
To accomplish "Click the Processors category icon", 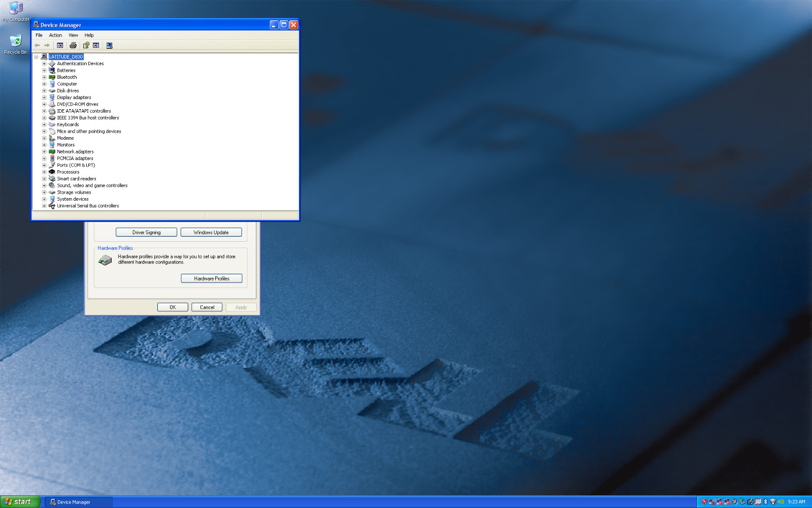I will click(x=52, y=172).
